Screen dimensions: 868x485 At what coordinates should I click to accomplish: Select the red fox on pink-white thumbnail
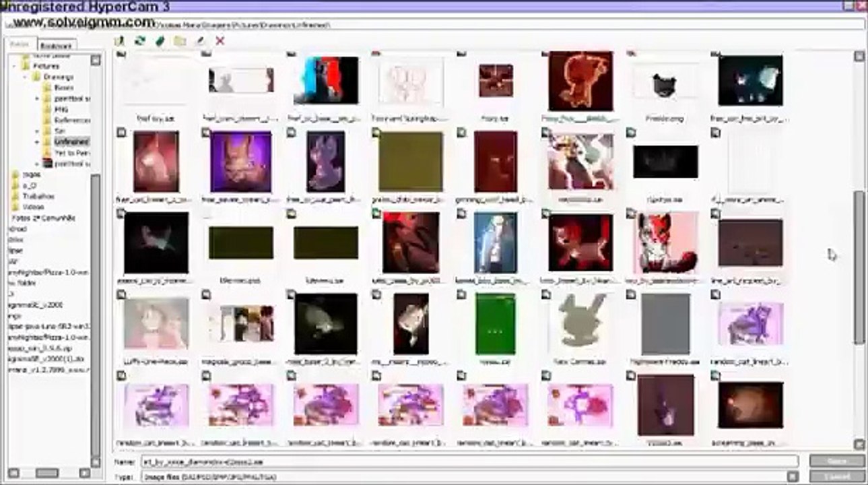(665, 243)
